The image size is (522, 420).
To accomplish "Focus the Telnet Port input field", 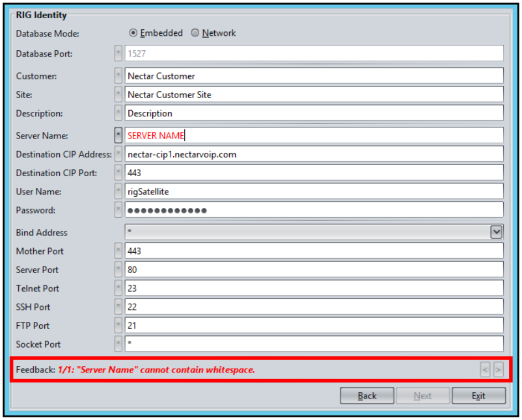I will 314,288.
